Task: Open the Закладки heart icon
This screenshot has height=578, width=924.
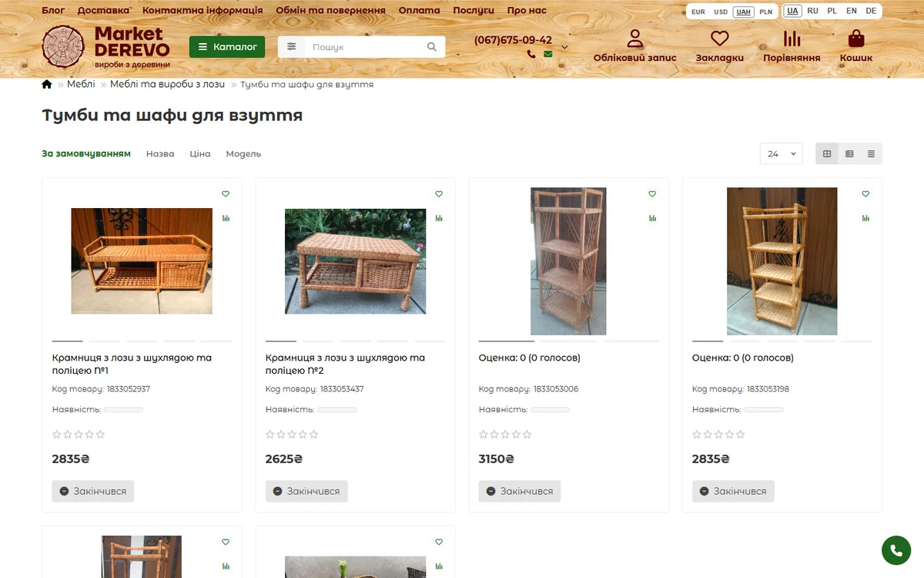Action: tap(719, 38)
